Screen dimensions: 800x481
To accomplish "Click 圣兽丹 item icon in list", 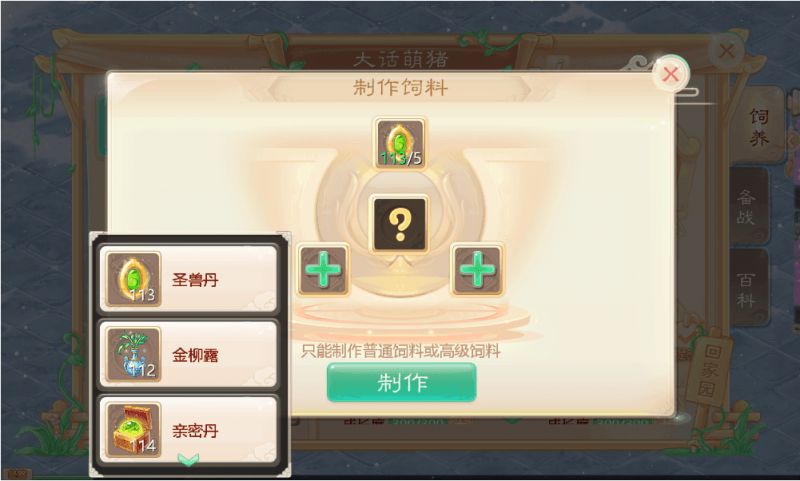I will tap(134, 279).
